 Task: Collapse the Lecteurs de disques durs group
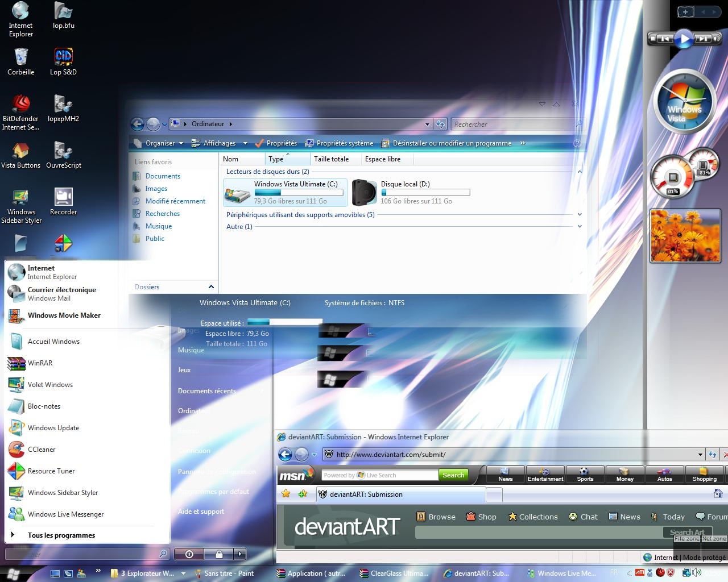[580, 172]
